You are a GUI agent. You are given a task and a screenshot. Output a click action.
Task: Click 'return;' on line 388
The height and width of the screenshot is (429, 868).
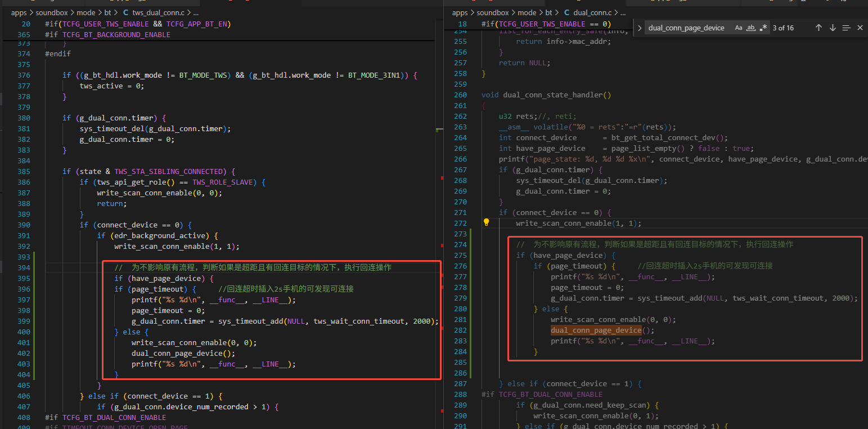point(112,203)
